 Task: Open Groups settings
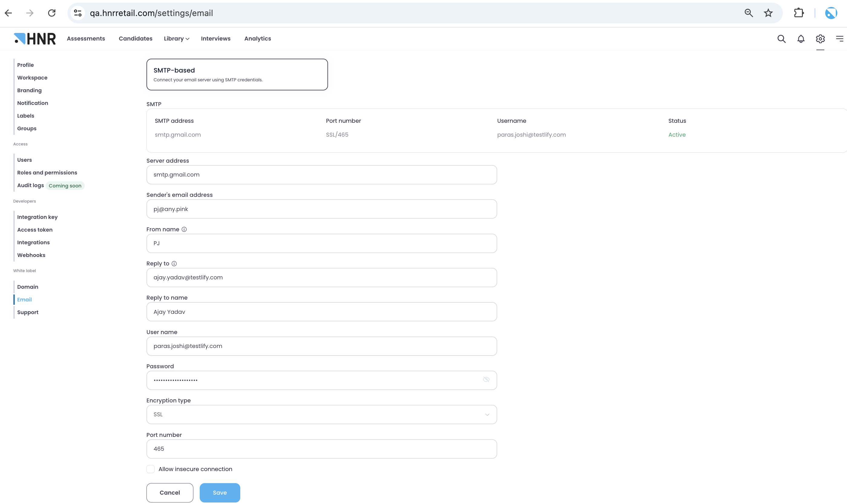[x=27, y=128]
